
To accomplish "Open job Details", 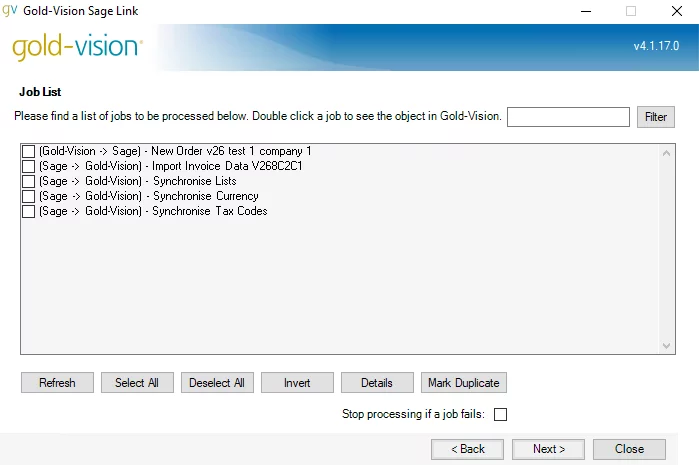I will [x=377, y=383].
